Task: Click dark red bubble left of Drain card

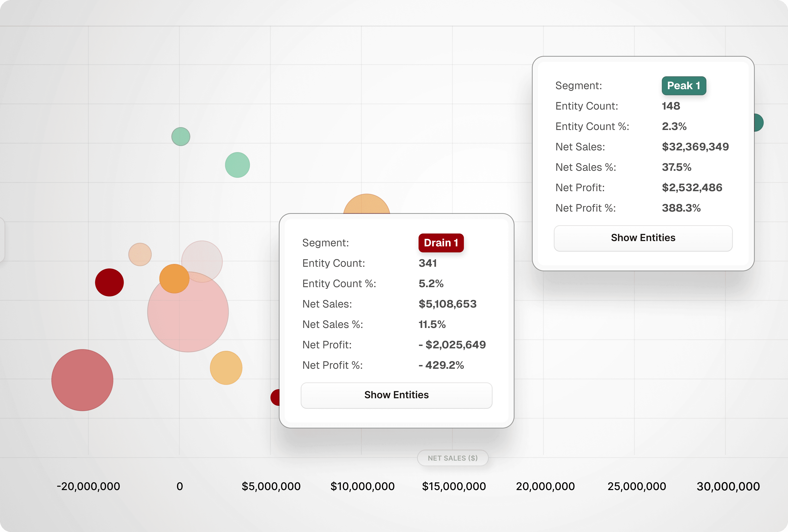Action: (x=275, y=397)
